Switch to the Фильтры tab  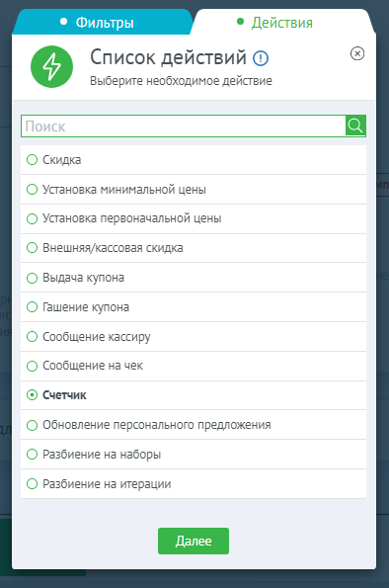pyautogui.click(x=102, y=22)
